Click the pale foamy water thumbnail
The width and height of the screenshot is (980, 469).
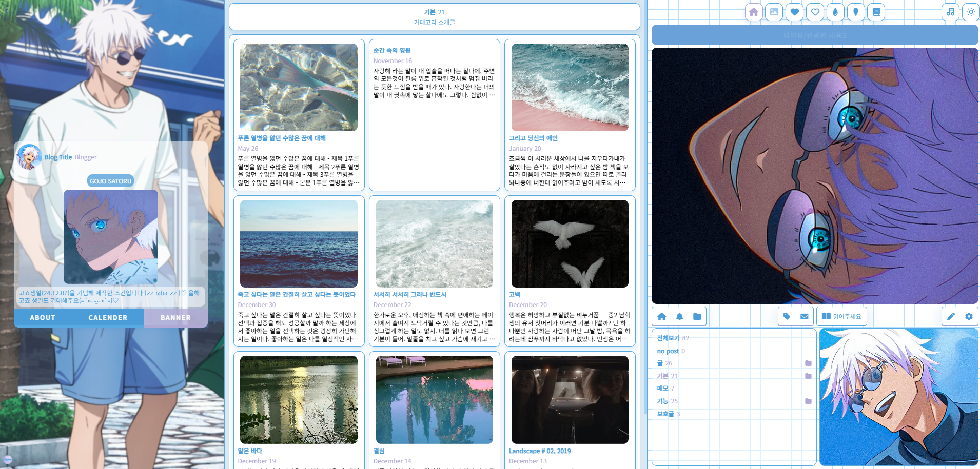pos(435,243)
